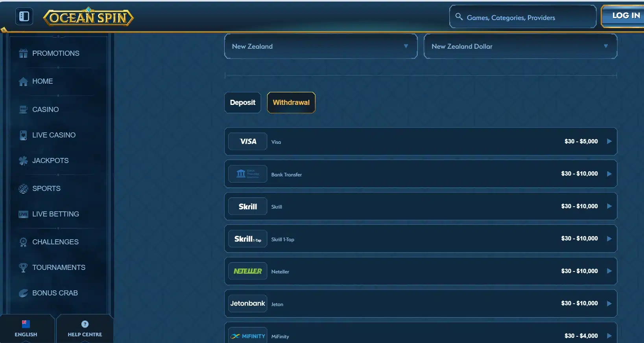Click the ENGLISH language label
Viewport: 644px width, 343px height.
26,334
